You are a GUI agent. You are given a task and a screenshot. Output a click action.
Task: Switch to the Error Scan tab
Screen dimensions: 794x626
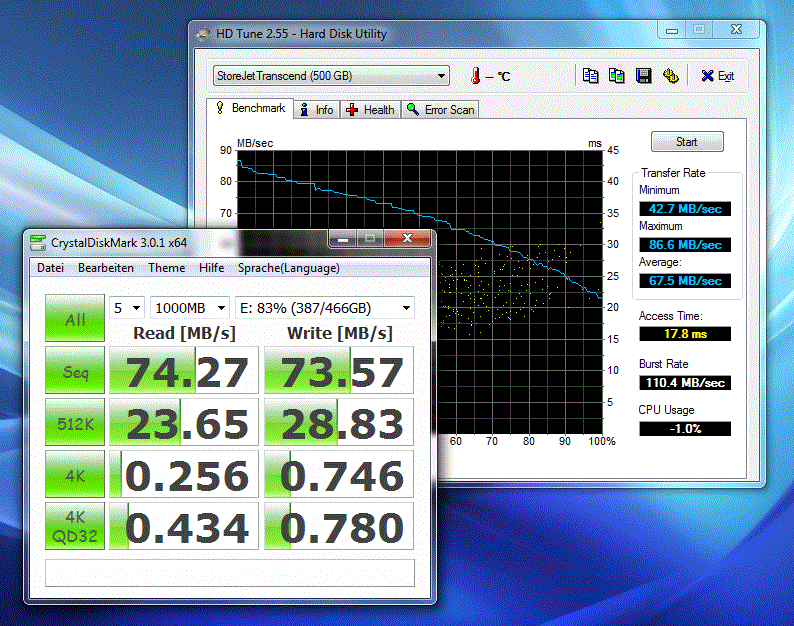click(440, 109)
